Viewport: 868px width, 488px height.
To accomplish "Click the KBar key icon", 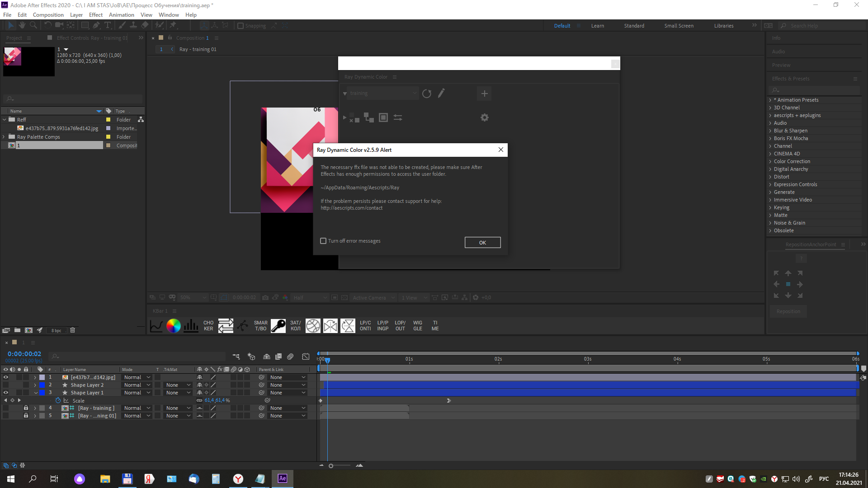I will (x=278, y=326).
